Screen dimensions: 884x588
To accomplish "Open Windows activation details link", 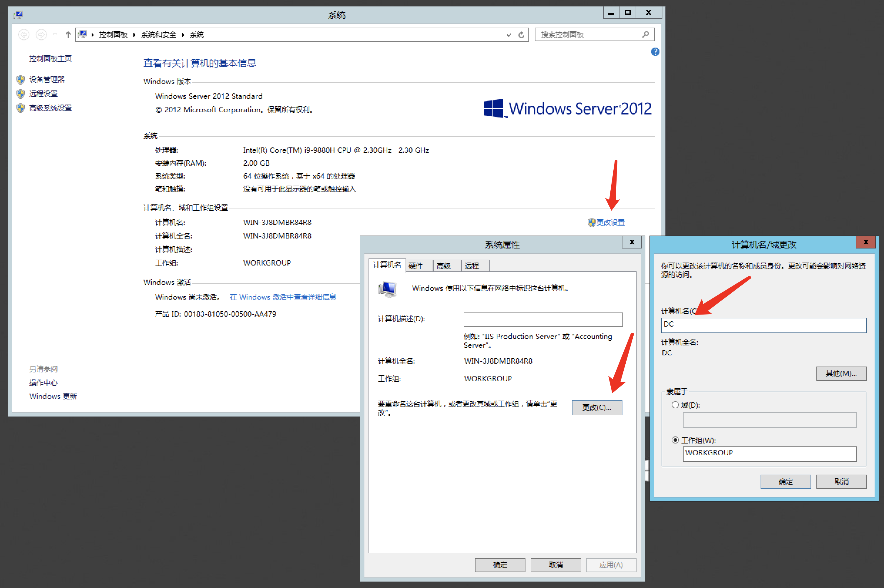I will [x=282, y=297].
